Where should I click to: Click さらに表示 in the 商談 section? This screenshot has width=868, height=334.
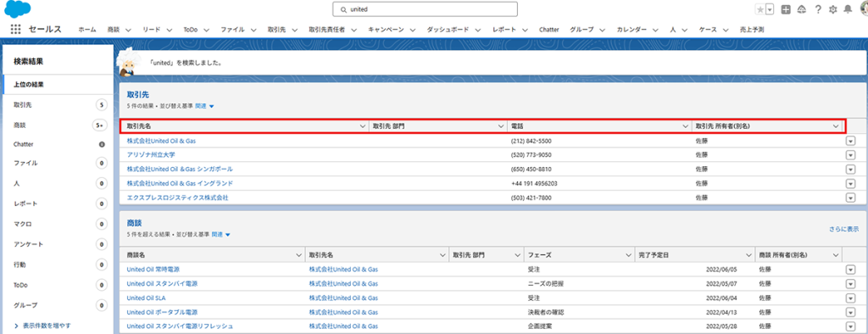[843, 228]
